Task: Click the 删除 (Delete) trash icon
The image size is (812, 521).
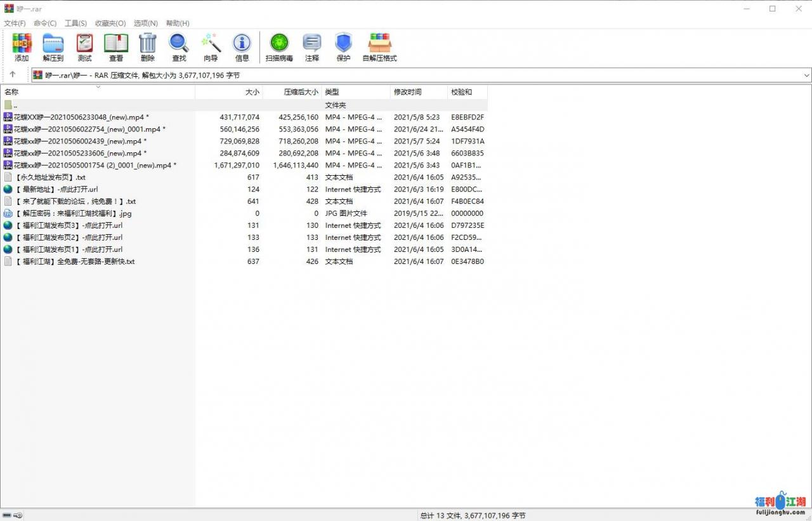Action: [147, 47]
